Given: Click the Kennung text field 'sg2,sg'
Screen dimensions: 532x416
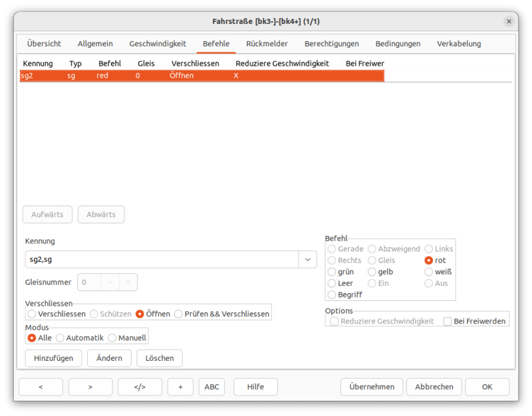Looking at the screenshot, I should point(160,259).
